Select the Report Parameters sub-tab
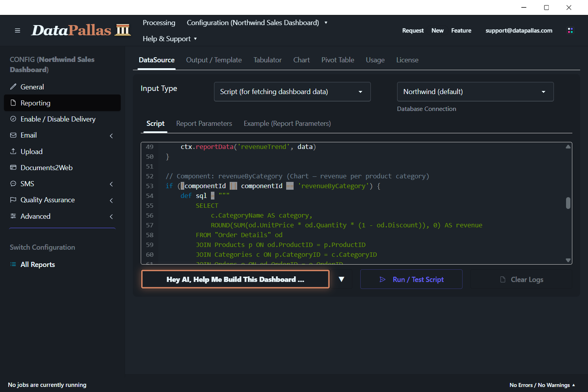The image size is (588, 392). tap(204, 123)
